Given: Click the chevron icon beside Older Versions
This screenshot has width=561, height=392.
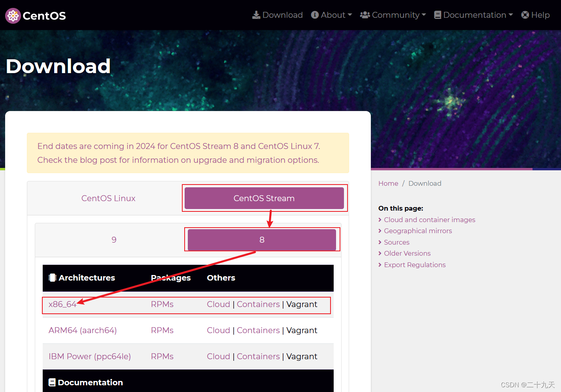Looking at the screenshot, I should 380,253.
